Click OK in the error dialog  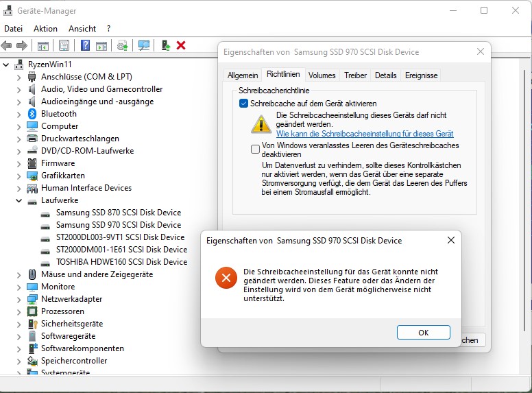pyautogui.click(x=424, y=333)
